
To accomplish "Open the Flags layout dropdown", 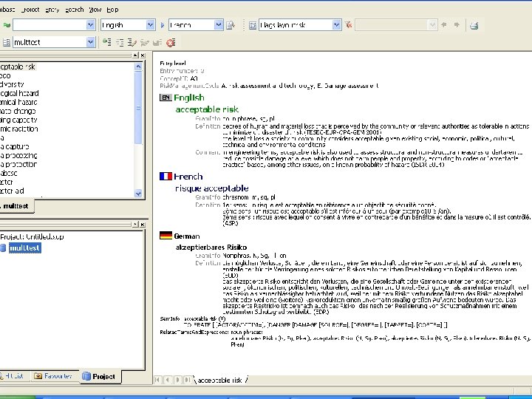I will pyautogui.click(x=336, y=25).
